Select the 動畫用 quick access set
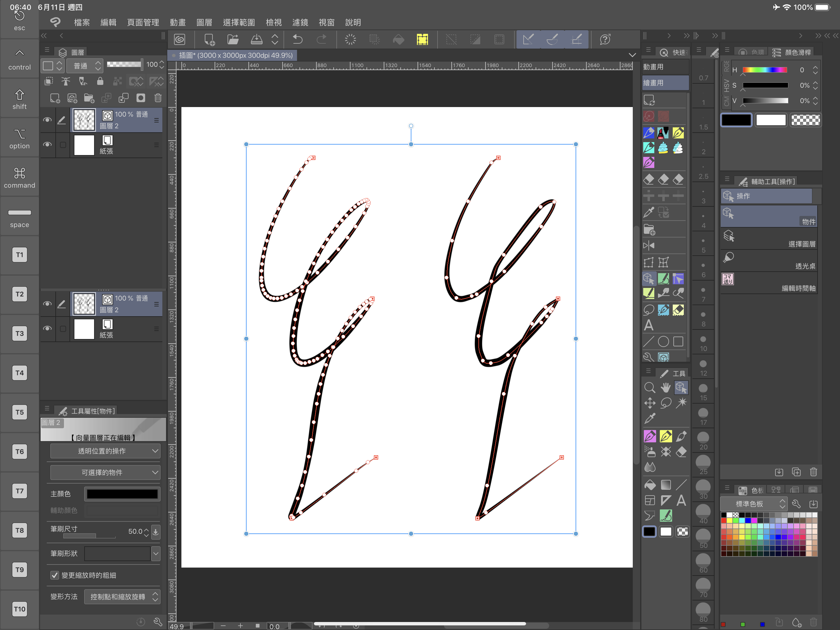Screen dimensions: 840x630 [665, 67]
